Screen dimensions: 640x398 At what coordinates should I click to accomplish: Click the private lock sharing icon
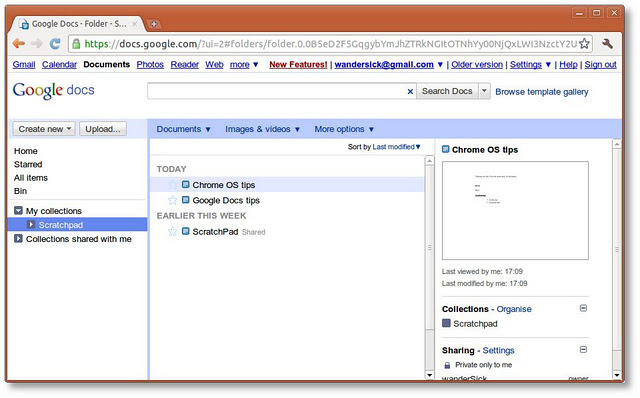click(447, 365)
